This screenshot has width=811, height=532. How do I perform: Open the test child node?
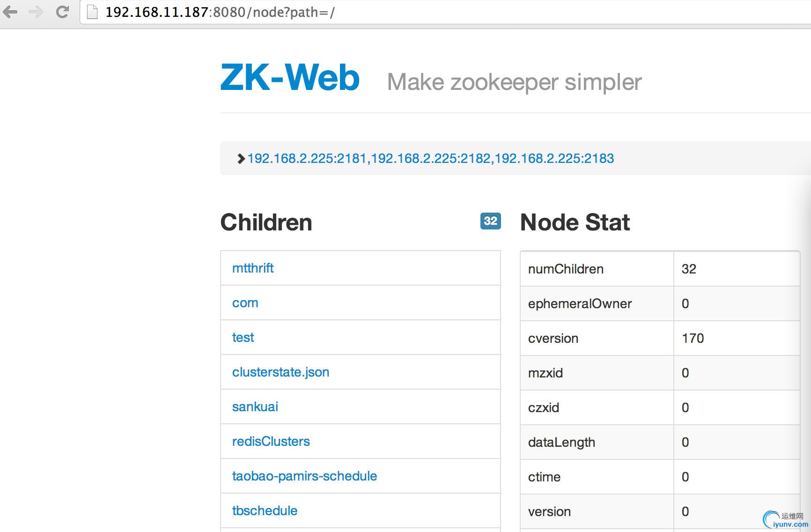coord(243,337)
